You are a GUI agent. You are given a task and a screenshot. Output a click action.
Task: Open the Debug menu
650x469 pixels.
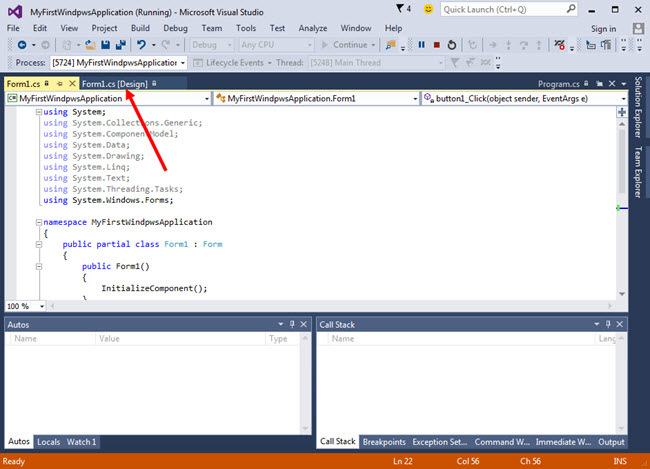point(175,28)
